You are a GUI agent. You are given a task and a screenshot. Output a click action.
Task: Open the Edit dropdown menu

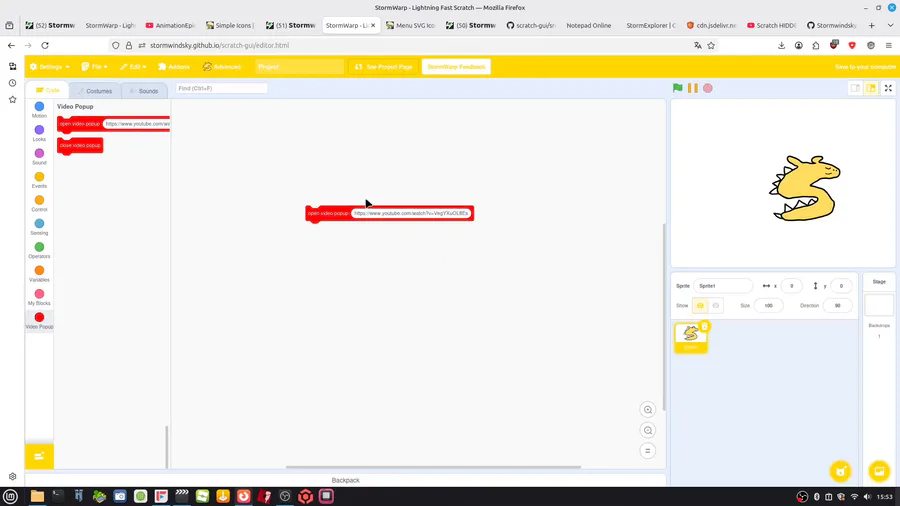click(133, 67)
